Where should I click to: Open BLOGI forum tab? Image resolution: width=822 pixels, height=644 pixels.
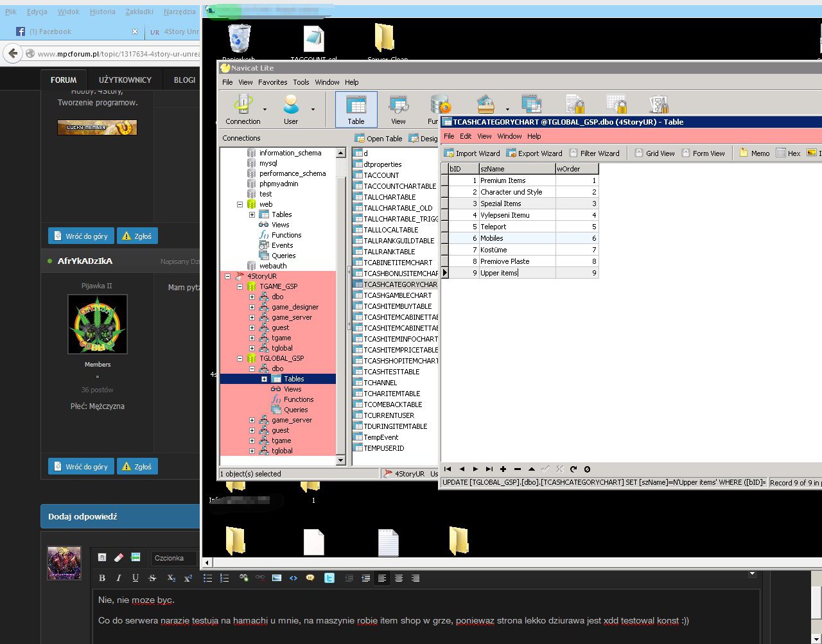point(184,80)
